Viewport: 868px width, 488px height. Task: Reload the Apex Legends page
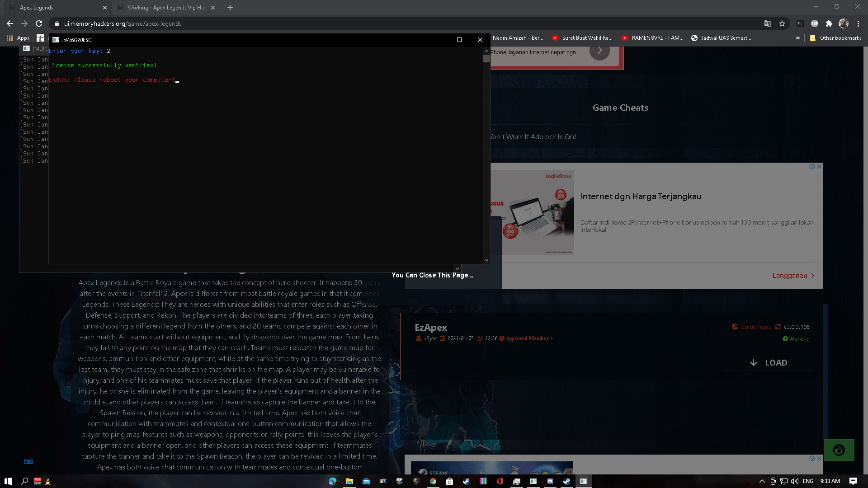coord(39,23)
